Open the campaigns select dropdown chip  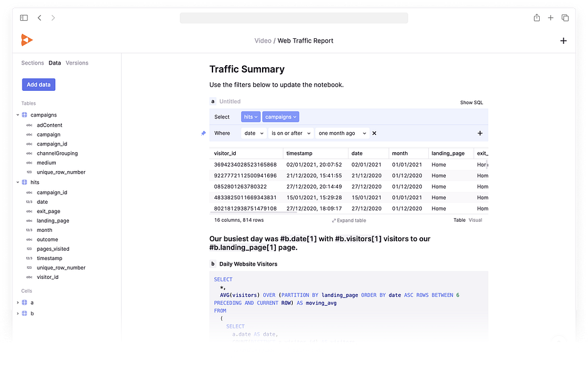coord(280,117)
